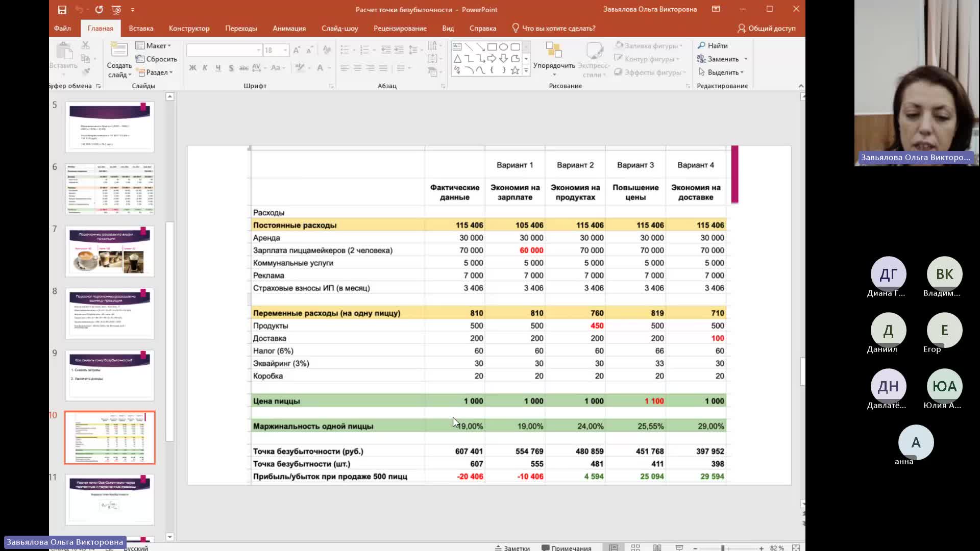Click the text highlight color icon
Screen dimensions: 980x551
(x=300, y=68)
